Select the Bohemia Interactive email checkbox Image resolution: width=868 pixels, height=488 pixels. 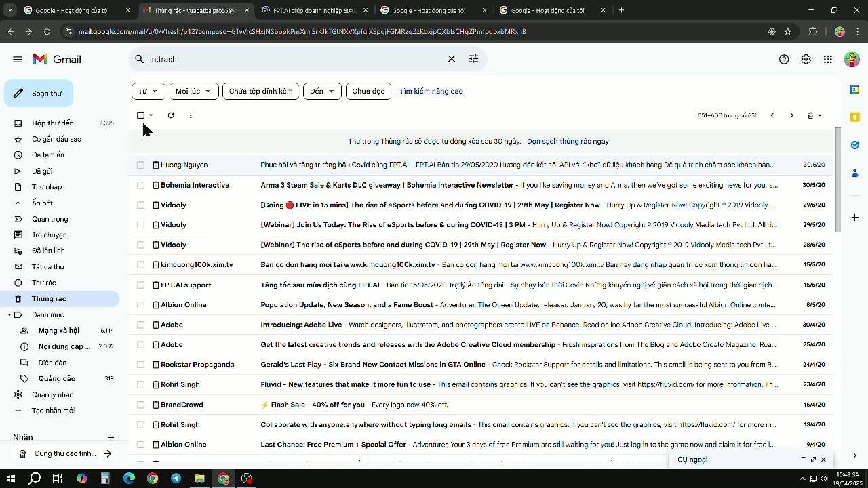click(x=140, y=185)
